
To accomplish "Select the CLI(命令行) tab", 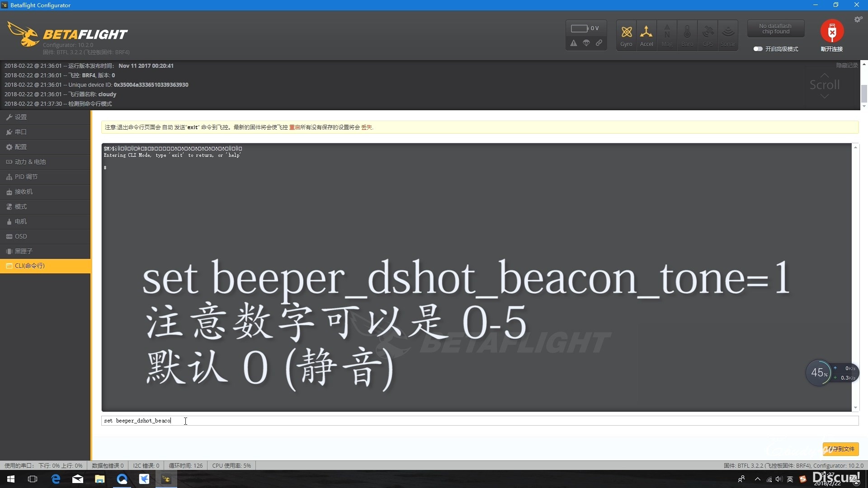I will [x=45, y=266].
